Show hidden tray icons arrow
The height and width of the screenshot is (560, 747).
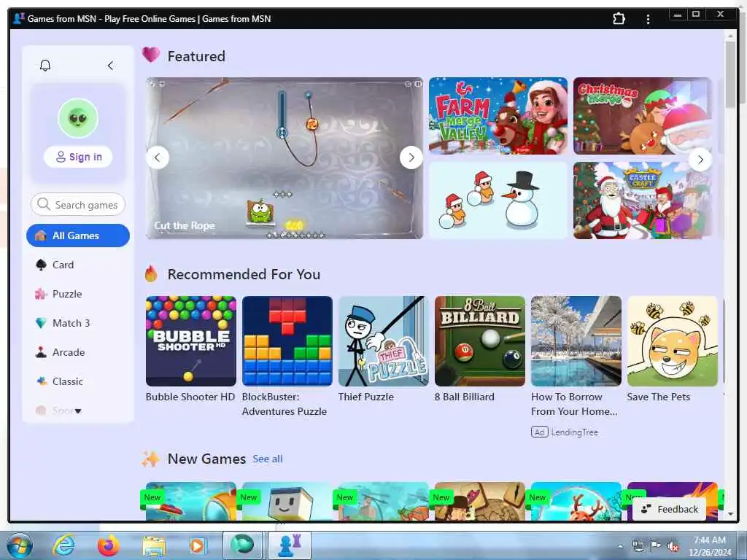(620, 547)
